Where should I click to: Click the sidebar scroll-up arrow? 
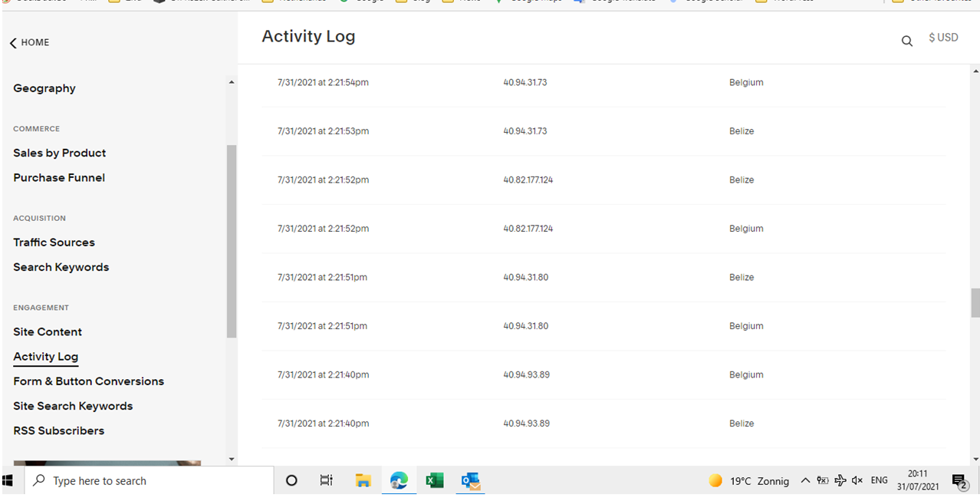coord(232,82)
